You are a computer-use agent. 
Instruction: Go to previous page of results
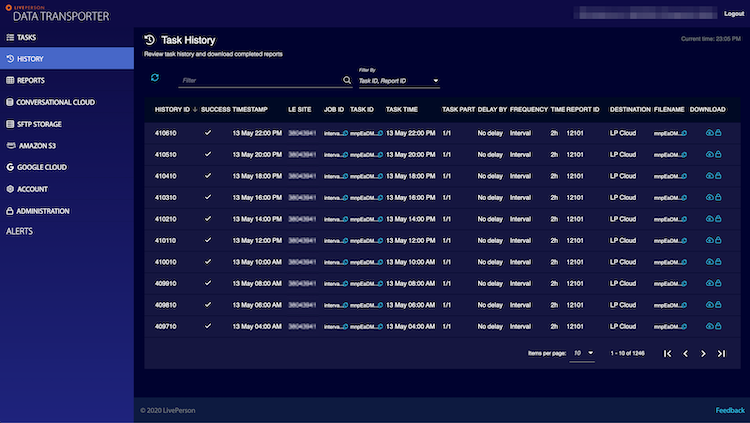[x=685, y=353]
